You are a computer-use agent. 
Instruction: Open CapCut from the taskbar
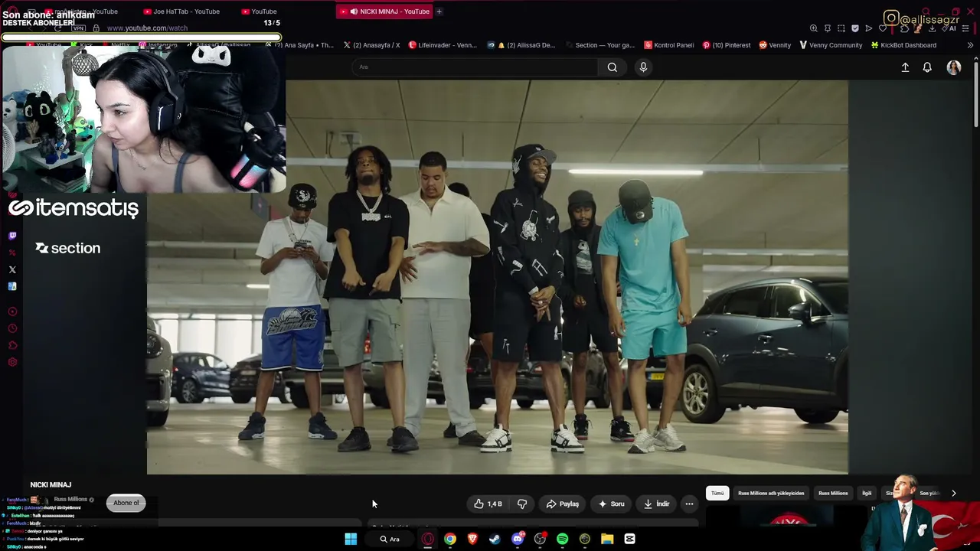tap(629, 539)
